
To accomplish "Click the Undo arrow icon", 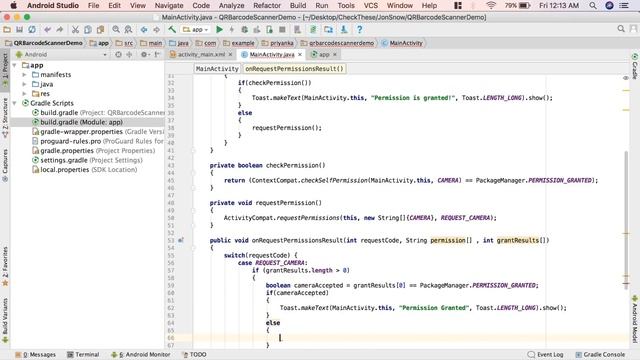I will pyautogui.click(x=47, y=29).
